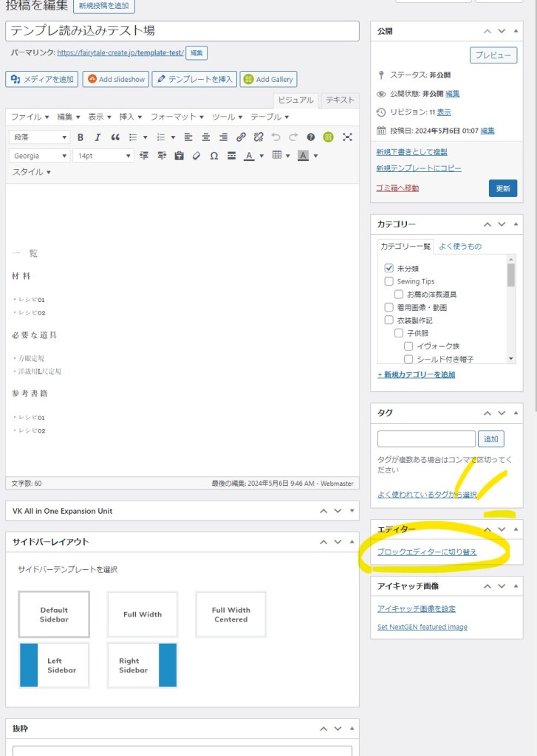Click ブロックエディターに切り替え link
Screen dimensions: 537x756
click(427, 552)
